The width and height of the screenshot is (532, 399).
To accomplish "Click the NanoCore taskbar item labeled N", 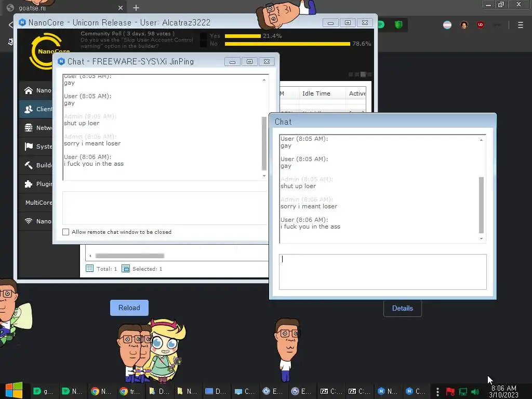I will pyautogui.click(x=388, y=391).
